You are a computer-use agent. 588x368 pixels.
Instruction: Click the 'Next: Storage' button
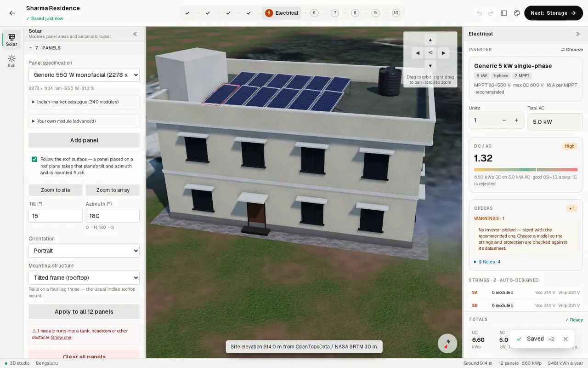(x=554, y=13)
